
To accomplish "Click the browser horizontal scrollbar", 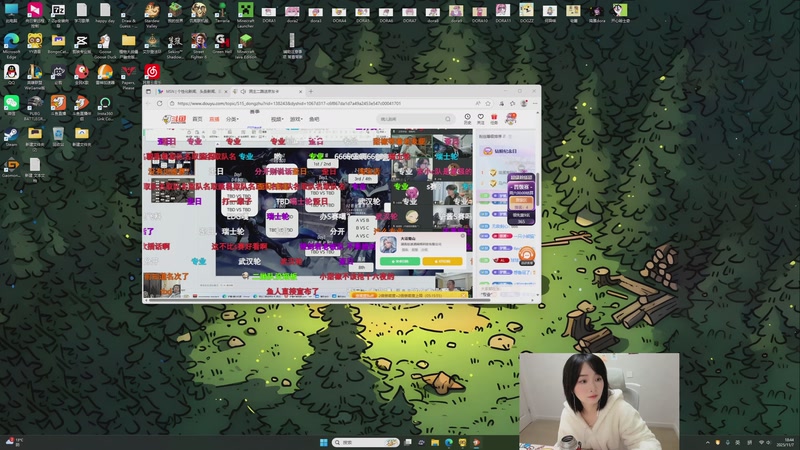I will click(x=319, y=301).
